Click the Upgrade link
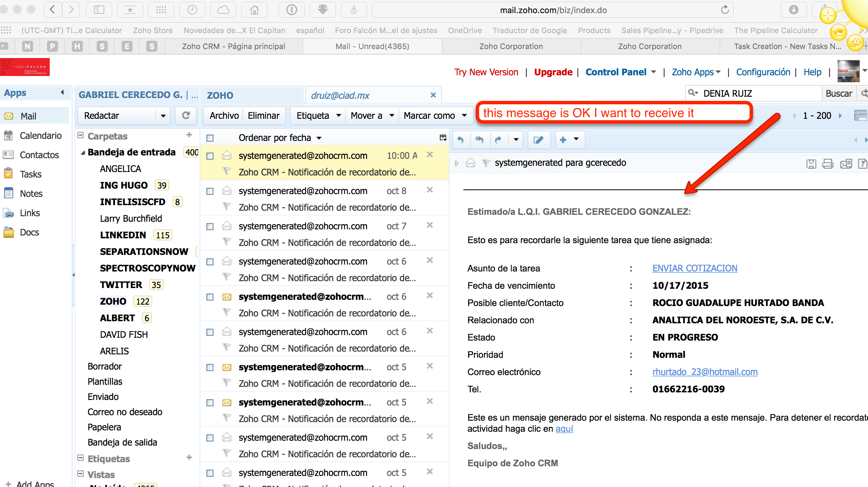The height and width of the screenshot is (487, 868). coord(553,72)
